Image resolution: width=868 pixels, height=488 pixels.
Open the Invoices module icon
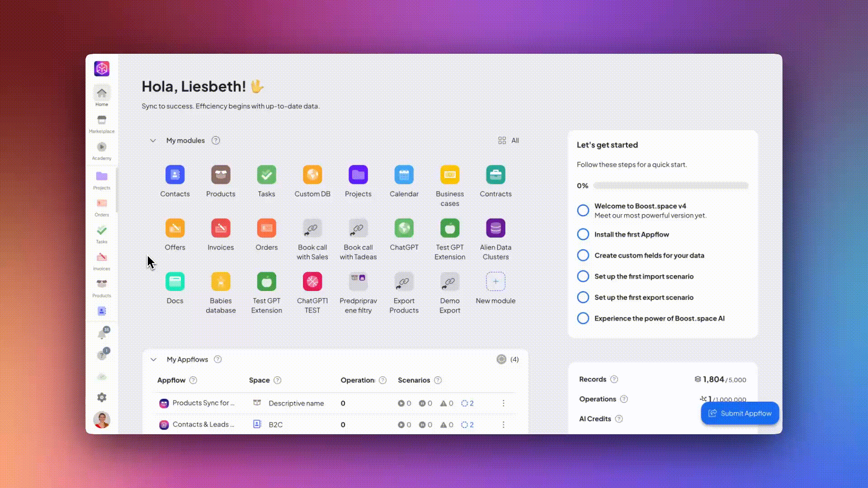click(221, 228)
